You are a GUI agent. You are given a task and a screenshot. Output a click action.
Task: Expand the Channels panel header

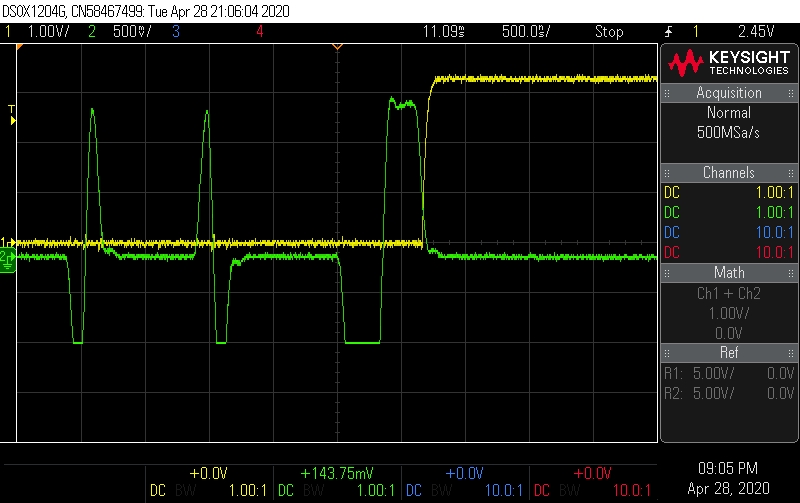729,173
